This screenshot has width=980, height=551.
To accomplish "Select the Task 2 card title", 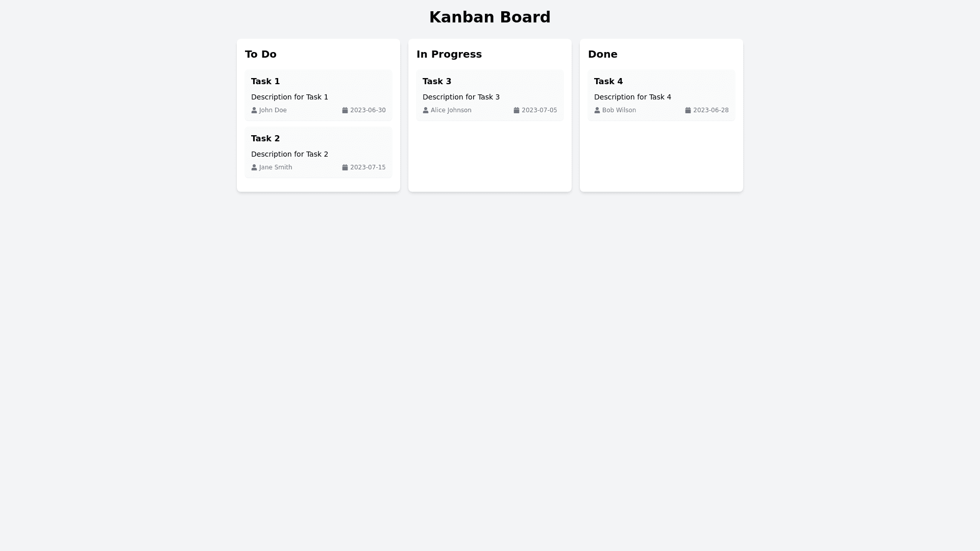I will pos(265,139).
